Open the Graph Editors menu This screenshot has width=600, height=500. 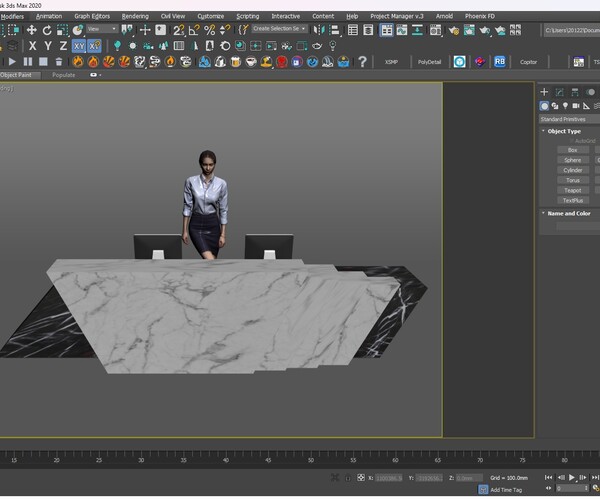pos(92,16)
